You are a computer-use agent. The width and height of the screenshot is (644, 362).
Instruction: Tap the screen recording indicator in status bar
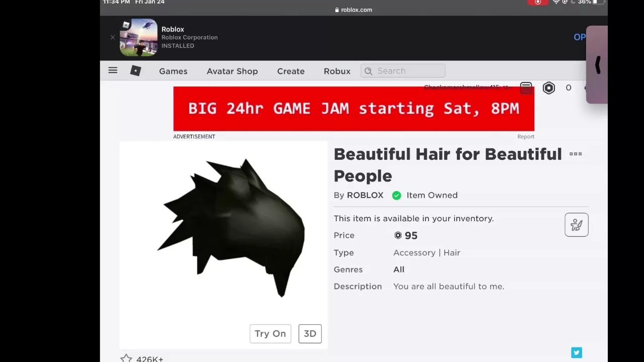(538, 2)
